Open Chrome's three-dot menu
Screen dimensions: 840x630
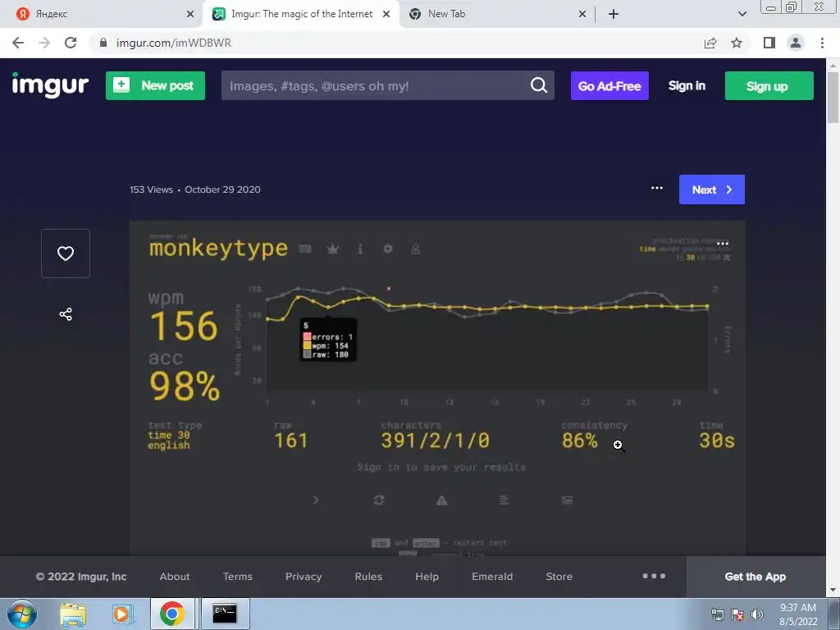click(822, 43)
